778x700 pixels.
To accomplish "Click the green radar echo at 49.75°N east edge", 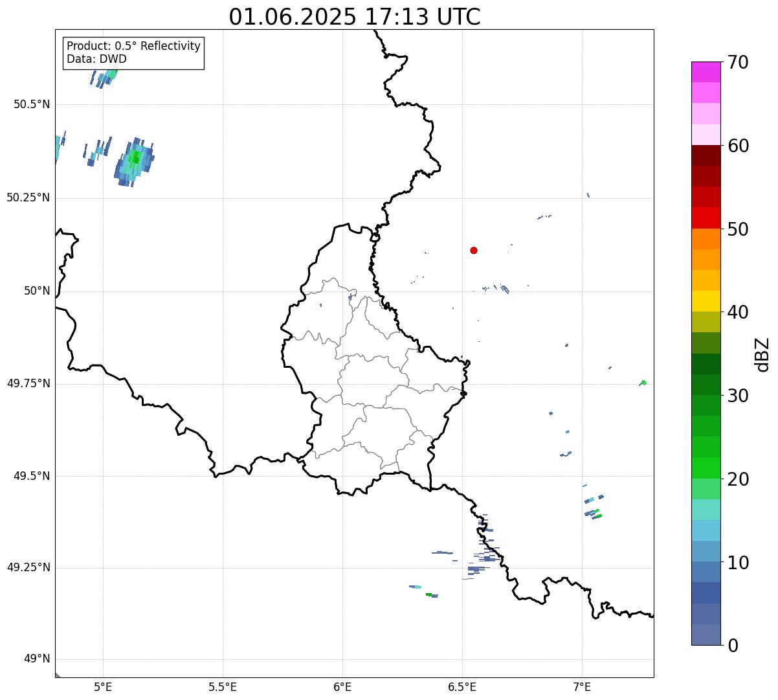I will [643, 383].
